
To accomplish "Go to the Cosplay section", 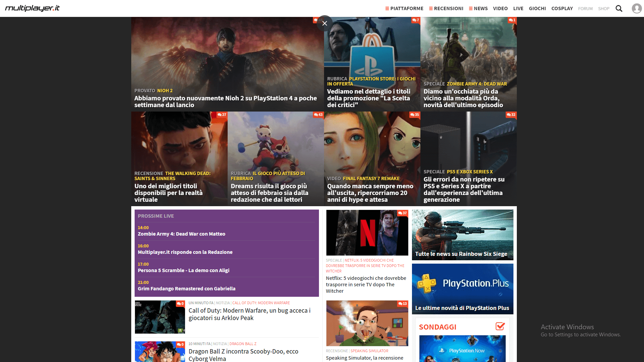I will tap(562, 8).
